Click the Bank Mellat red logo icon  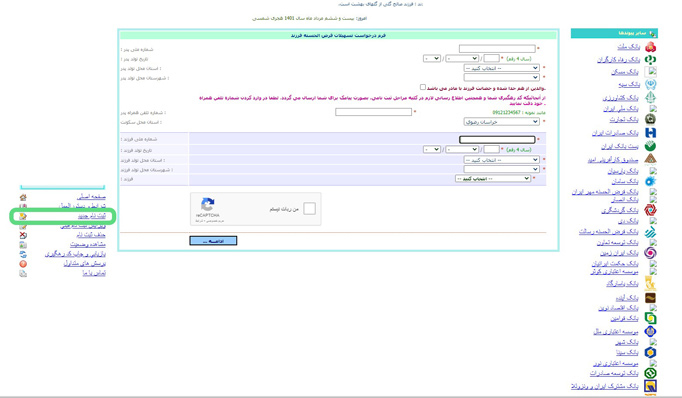650,47
